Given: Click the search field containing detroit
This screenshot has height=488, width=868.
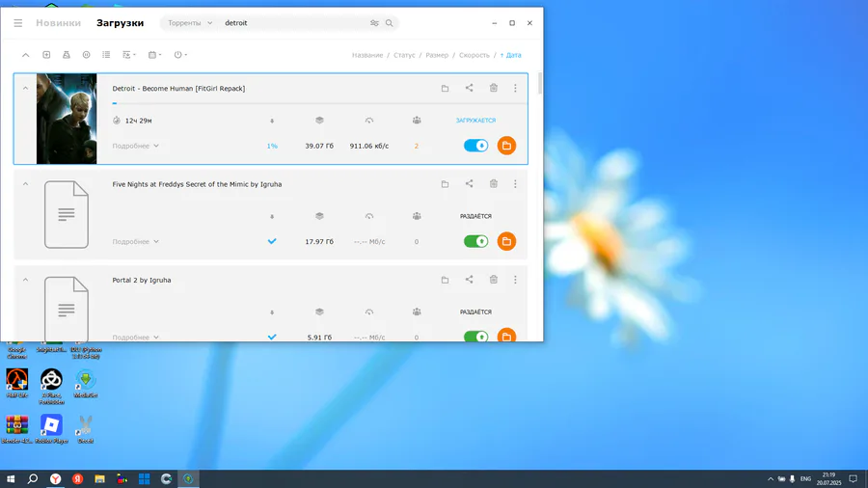Looking at the screenshot, I should (293, 23).
